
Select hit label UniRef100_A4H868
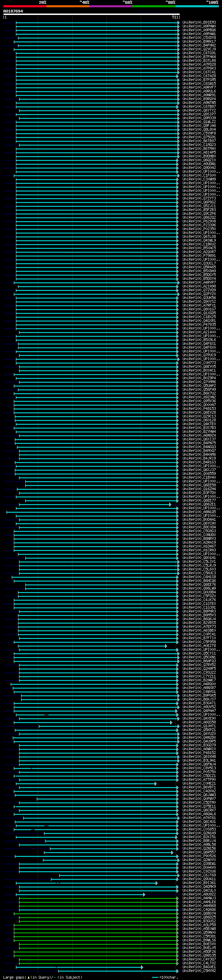click(x=199, y=906)
